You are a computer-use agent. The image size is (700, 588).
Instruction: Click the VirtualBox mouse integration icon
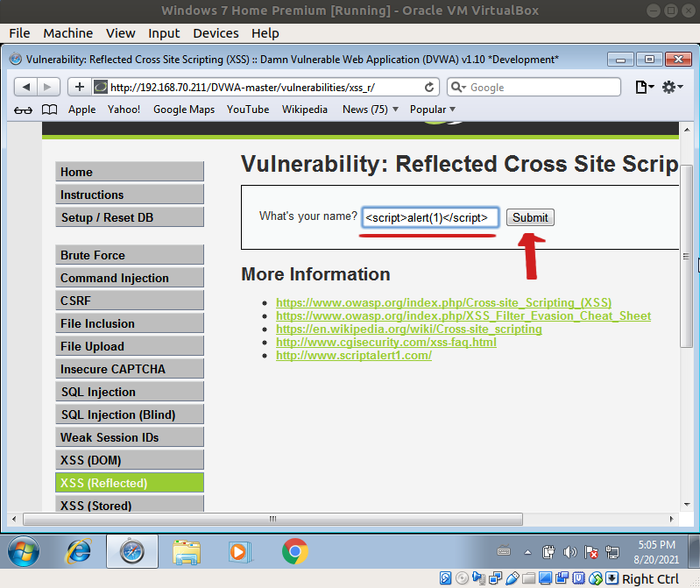(x=596, y=578)
